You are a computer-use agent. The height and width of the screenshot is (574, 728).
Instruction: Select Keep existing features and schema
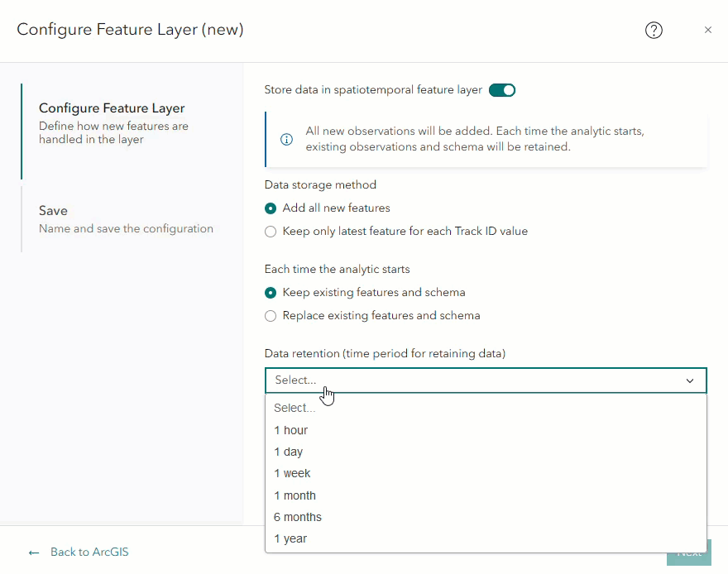click(x=271, y=293)
